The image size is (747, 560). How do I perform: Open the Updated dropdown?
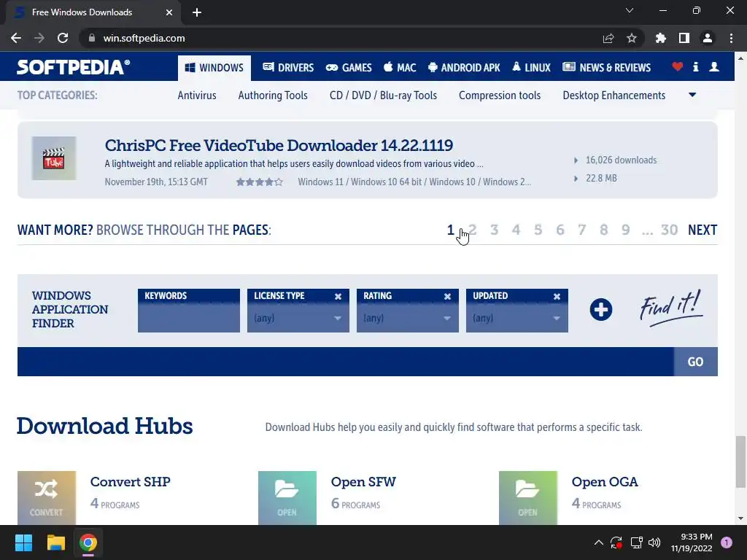coord(517,318)
